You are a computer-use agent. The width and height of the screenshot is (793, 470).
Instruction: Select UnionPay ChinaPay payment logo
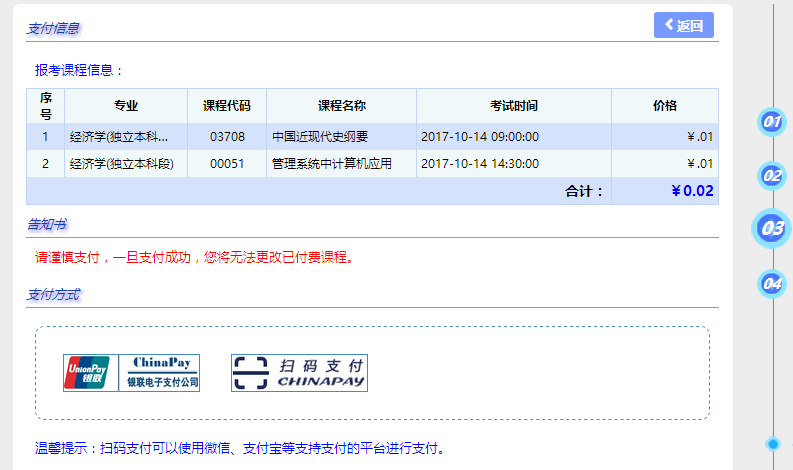(x=131, y=373)
